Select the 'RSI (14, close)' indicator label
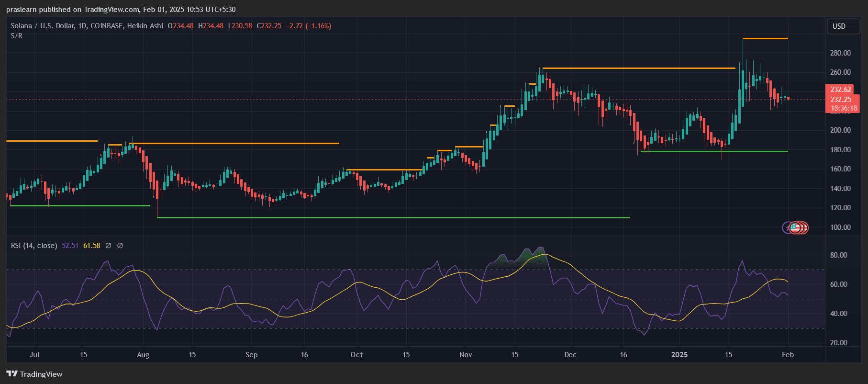 coord(34,246)
